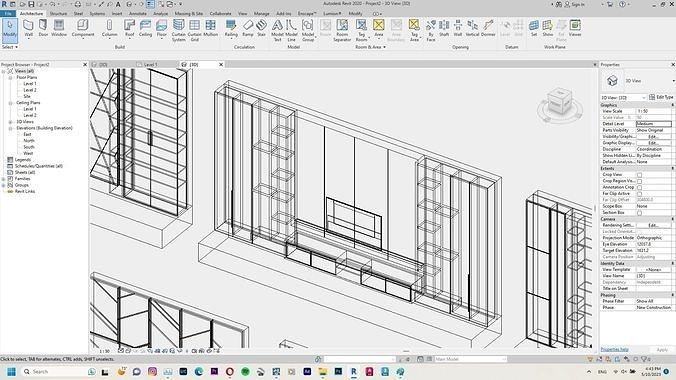Select the Ramp tool
The width and height of the screenshot is (676, 380).
coord(248,28)
